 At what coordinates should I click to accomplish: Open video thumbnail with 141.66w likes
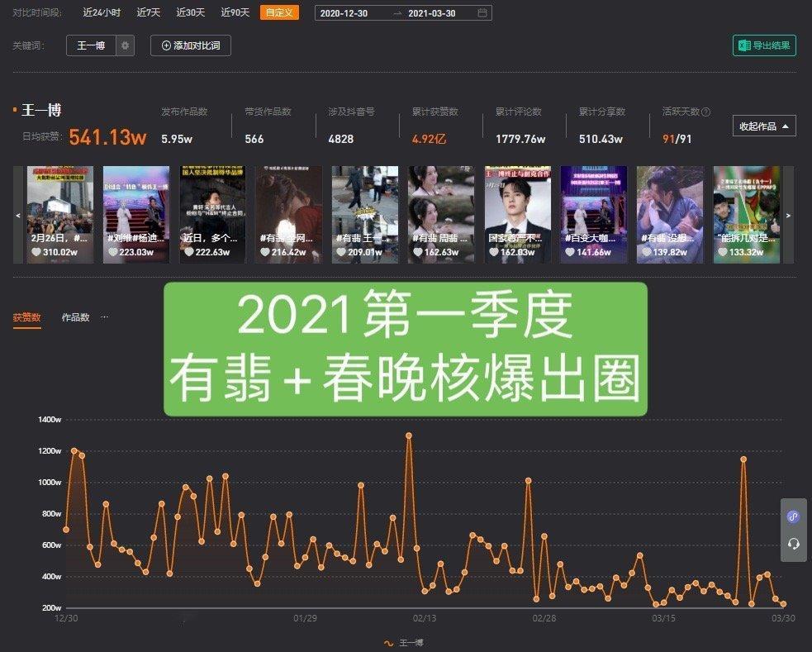594,215
